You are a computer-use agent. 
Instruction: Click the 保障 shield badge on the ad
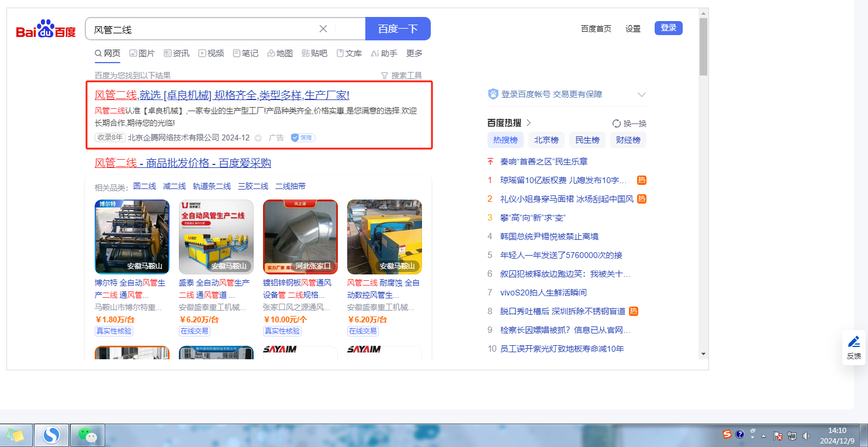click(x=303, y=137)
